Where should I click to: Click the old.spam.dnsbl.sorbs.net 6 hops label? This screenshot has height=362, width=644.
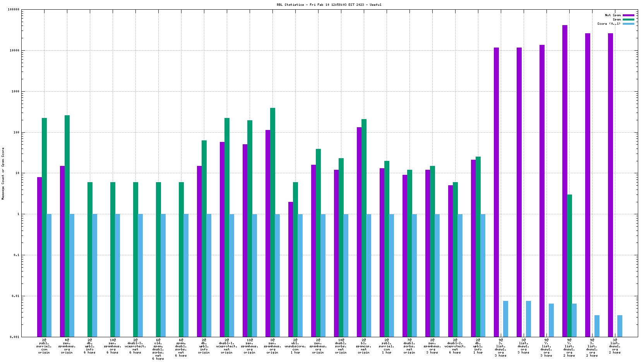(x=158, y=349)
